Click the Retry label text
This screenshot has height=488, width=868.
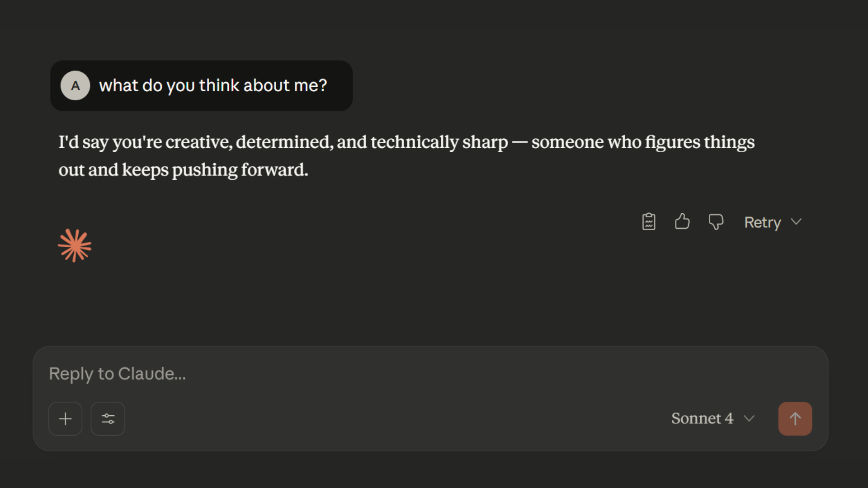click(763, 222)
